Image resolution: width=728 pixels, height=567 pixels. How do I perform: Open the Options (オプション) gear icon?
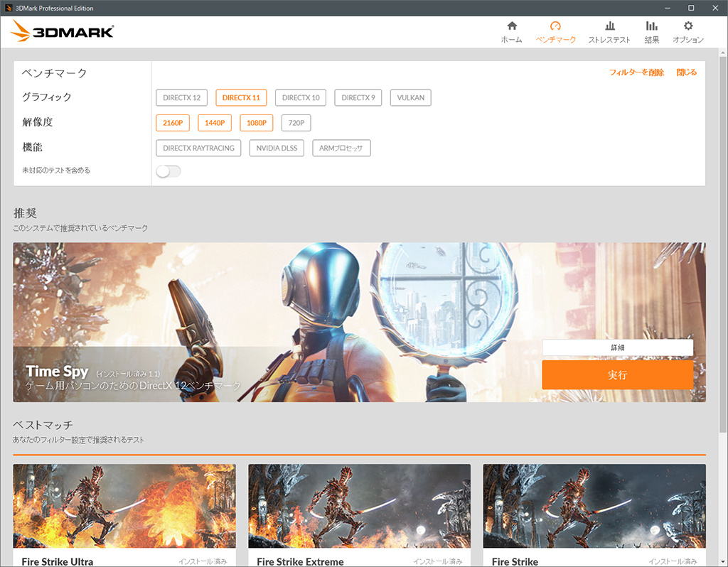click(x=688, y=26)
